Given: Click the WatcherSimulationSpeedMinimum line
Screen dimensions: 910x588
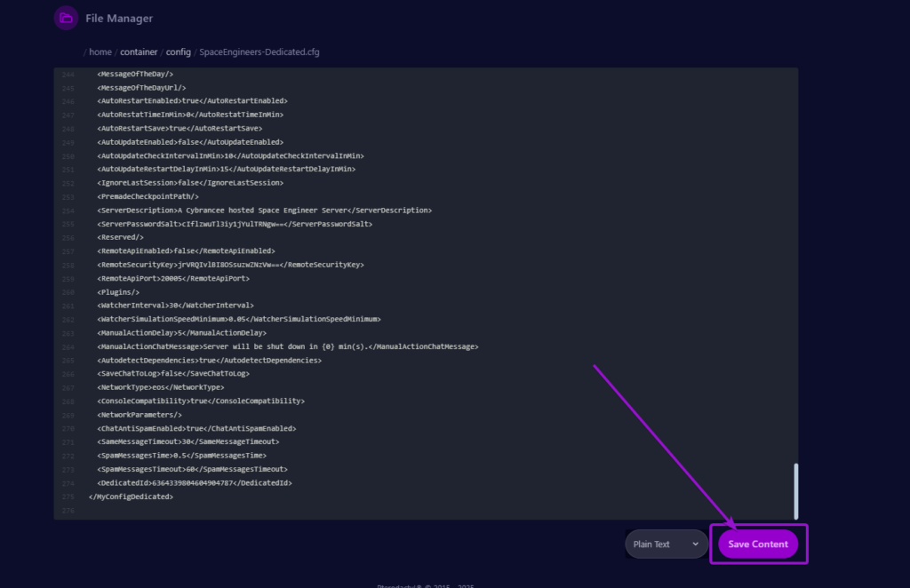Looking at the screenshot, I should tap(239, 320).
